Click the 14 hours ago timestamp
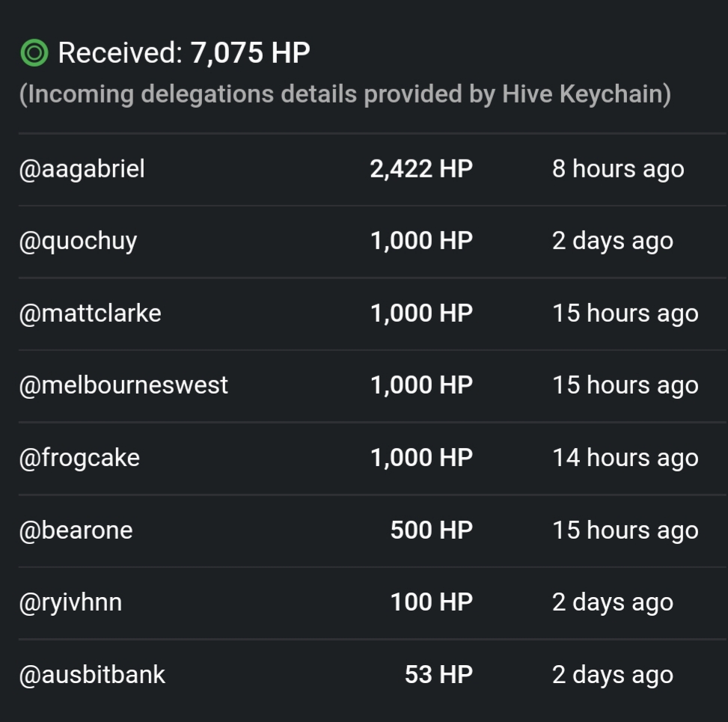The image size is (728, 722). [625, 459]
